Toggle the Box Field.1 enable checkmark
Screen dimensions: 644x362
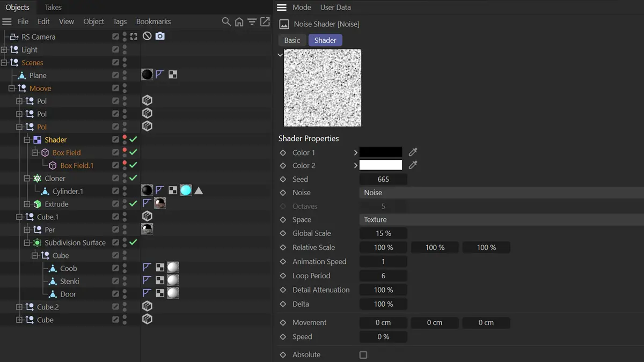133,165
